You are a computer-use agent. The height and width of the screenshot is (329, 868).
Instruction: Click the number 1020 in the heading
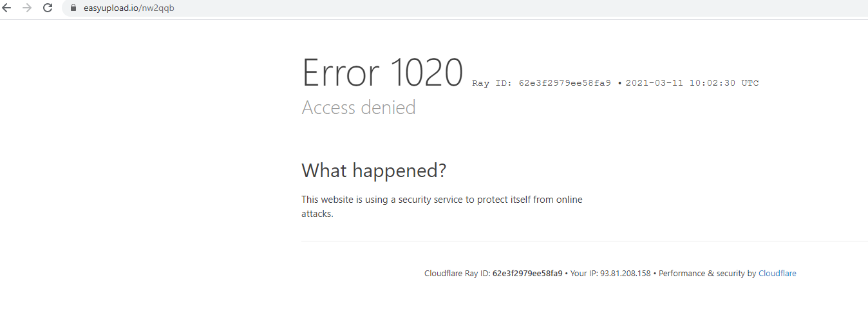pos(426,72)
